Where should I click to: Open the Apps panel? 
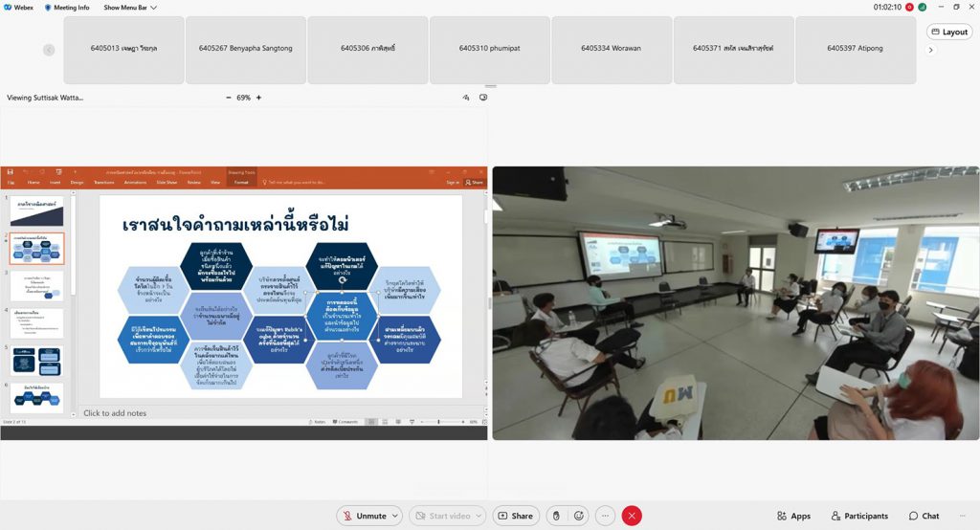click(793, 516)
